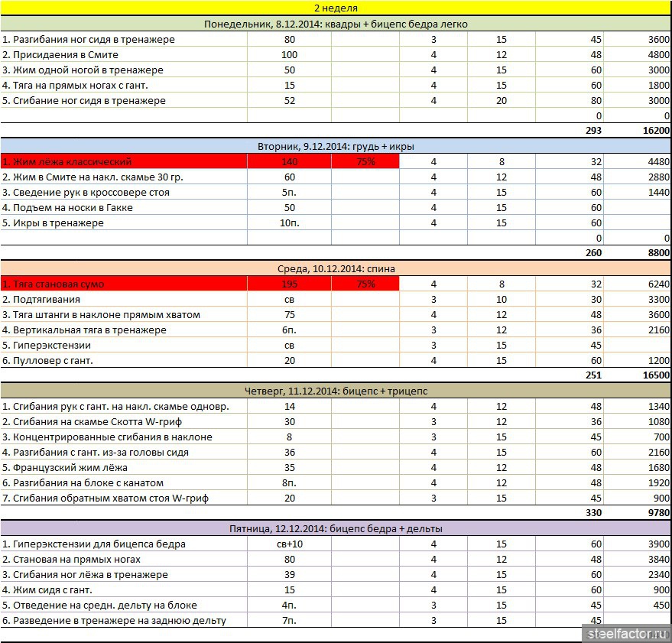The height and width of the screenshot is (643, 672).
Task: Select '3. Тяга штанги в наклоне прямым хватом'
Action: pos(124,315)
